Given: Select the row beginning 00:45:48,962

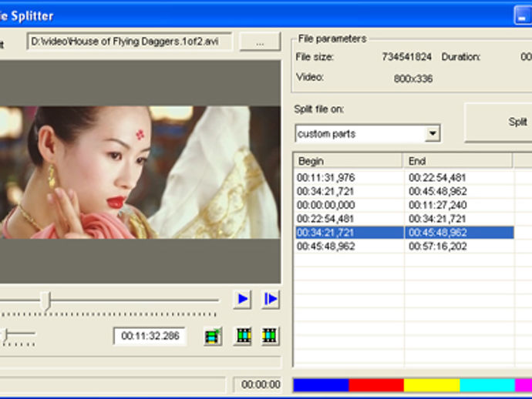Looking at the screenshot, I should (x=405, y=246).
